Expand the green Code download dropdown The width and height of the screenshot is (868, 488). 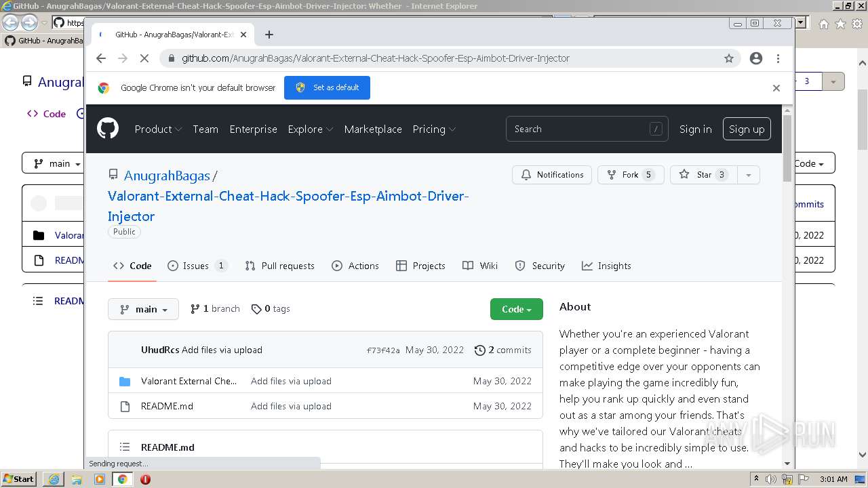(517, 309)
